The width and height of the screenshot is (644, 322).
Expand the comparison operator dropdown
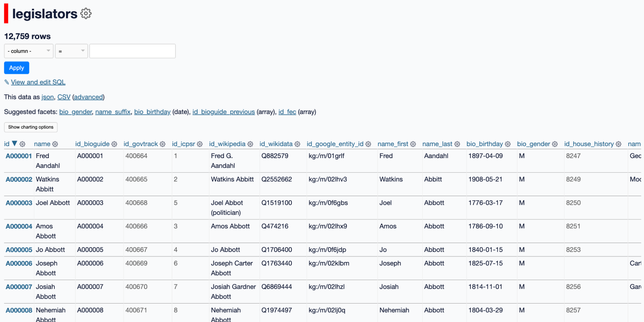tap(71, 51)
